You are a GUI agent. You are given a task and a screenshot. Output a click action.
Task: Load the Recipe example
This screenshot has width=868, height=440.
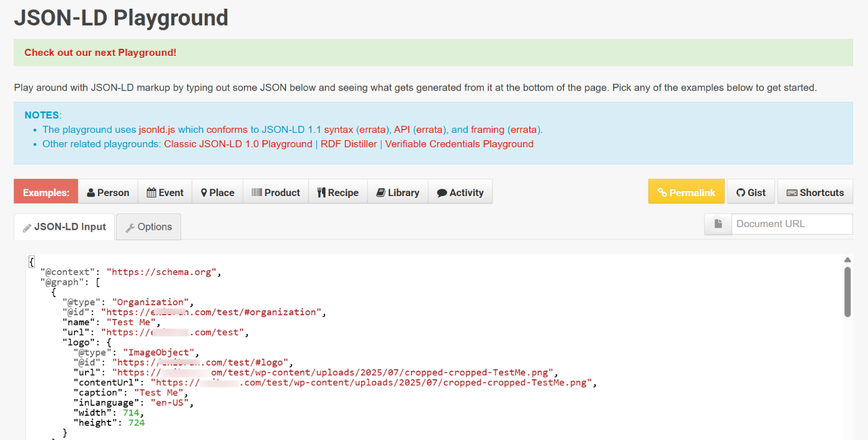coord(338,192)
